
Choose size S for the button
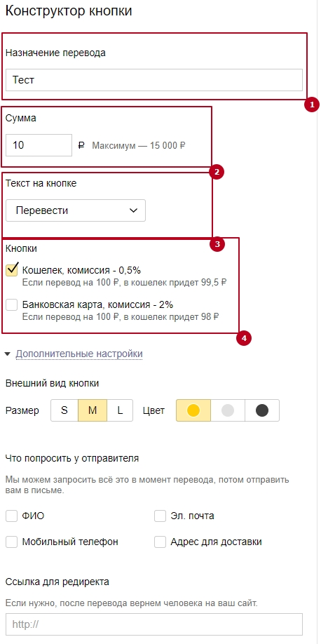[64, 410]
